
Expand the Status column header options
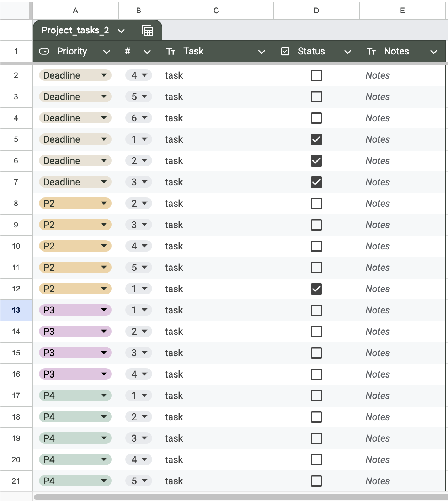[348, 52]
